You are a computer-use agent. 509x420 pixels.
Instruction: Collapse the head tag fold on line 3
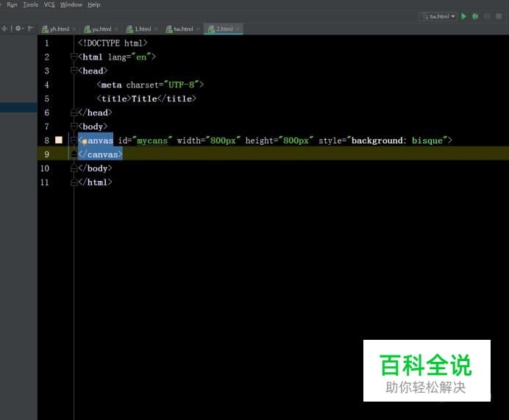point(74,71)
